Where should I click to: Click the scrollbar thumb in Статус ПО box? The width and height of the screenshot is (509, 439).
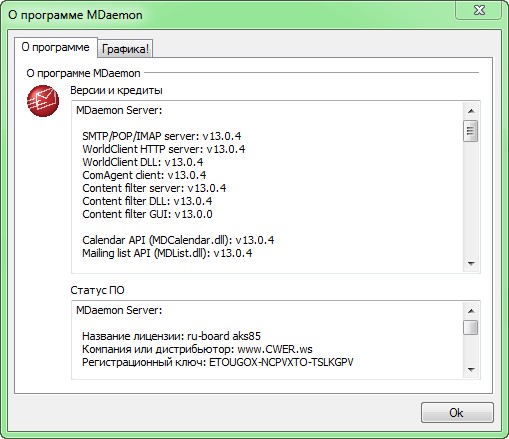coord(471,327)
